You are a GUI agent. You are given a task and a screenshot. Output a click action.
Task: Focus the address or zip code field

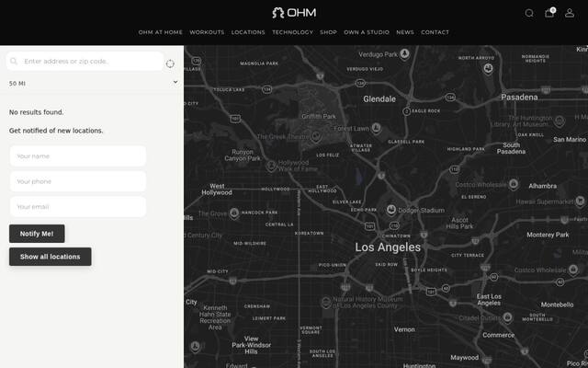coord(85,62)
